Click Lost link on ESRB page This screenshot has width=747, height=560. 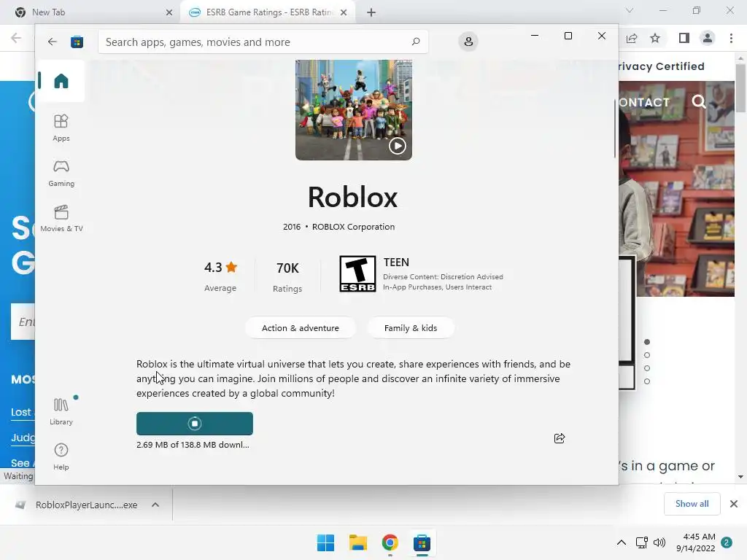[x=21, y=413]
